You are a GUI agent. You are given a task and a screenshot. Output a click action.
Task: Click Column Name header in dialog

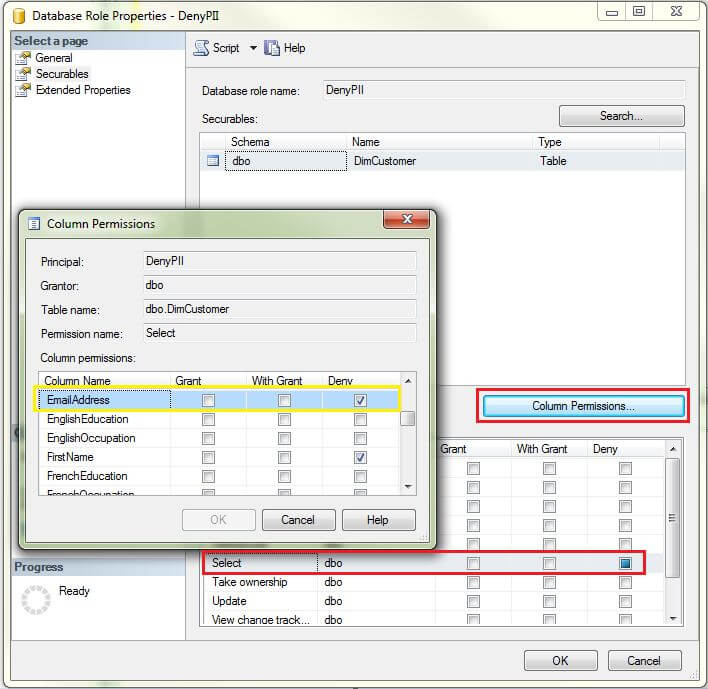point(104,381)
